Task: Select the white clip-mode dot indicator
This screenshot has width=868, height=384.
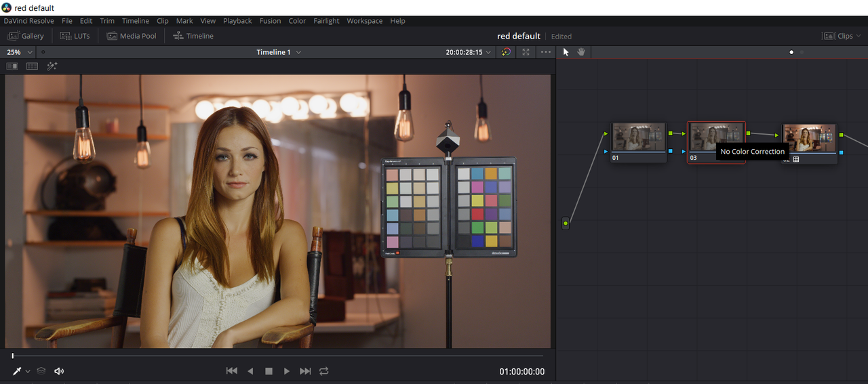Action: click(x=791, y=52)
